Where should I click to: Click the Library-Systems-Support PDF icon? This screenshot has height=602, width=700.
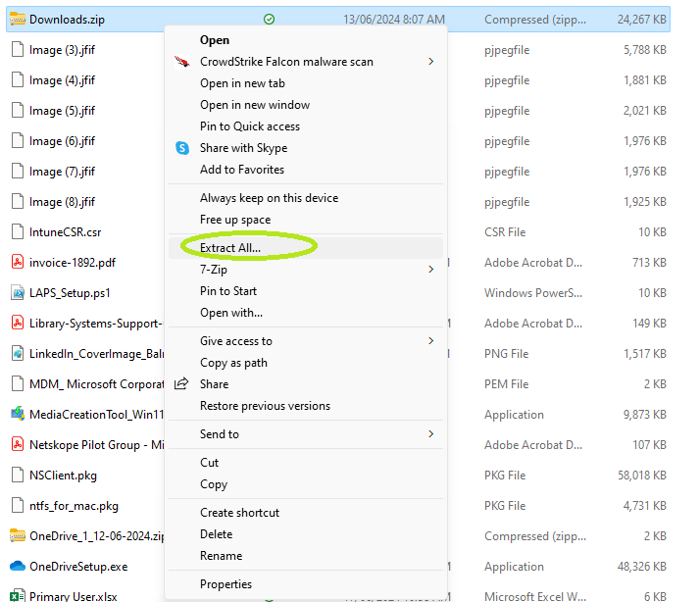tap(18, 323)
